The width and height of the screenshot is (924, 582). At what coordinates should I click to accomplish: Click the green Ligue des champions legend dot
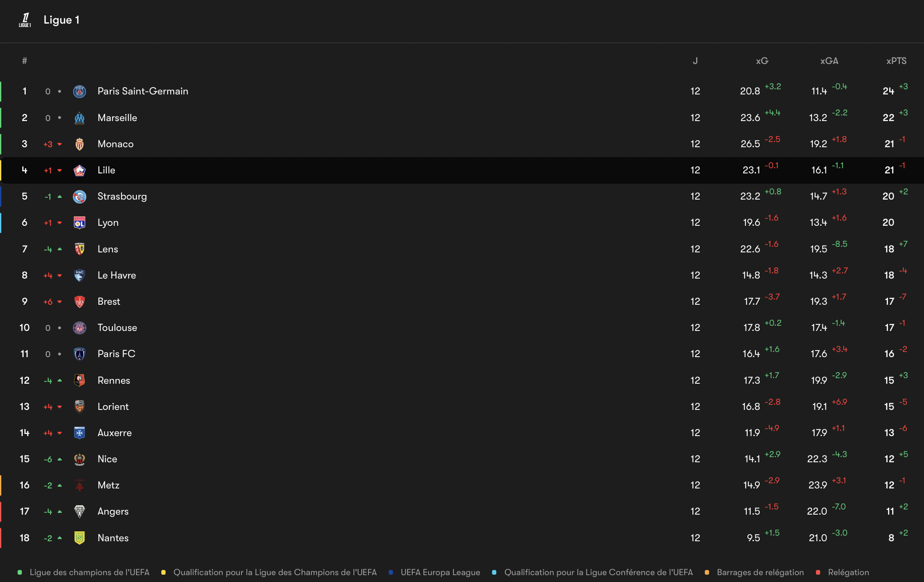pyautogui.click(x=20, y=573)
